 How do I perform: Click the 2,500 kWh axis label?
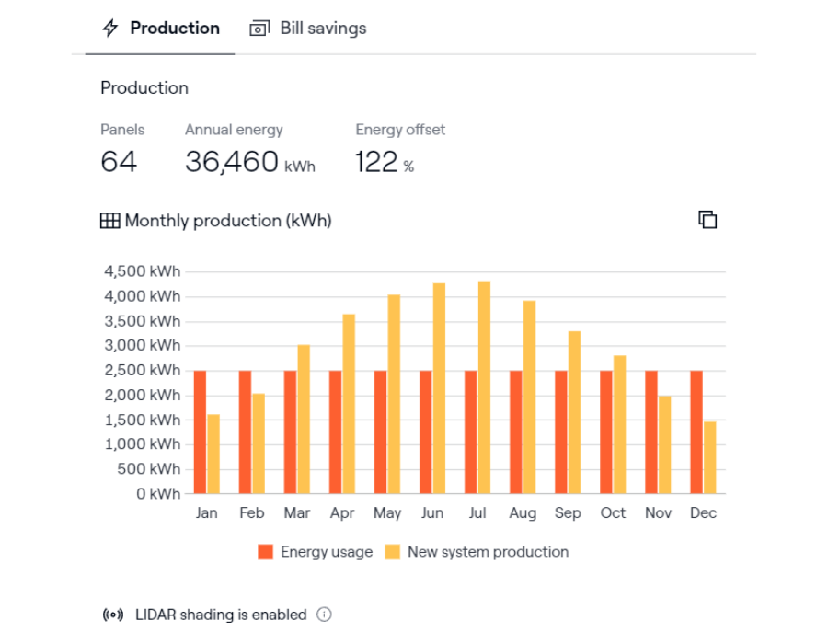tap(142, 370)
